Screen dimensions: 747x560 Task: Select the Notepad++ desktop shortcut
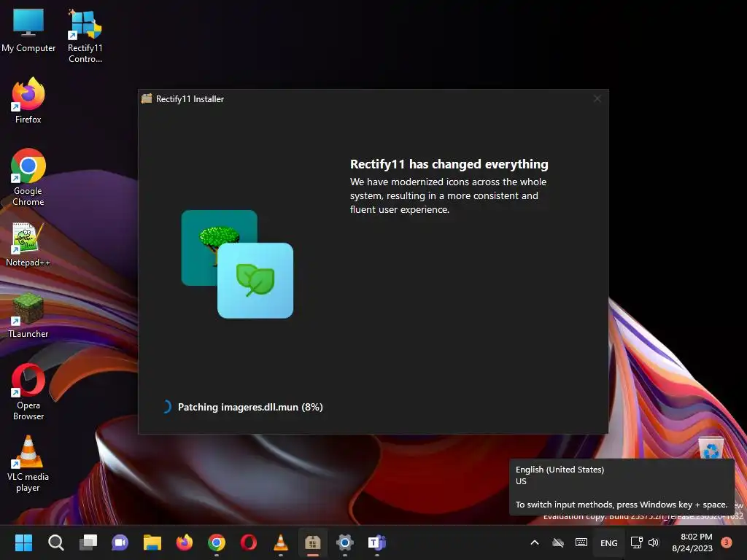tap(28, 244)
